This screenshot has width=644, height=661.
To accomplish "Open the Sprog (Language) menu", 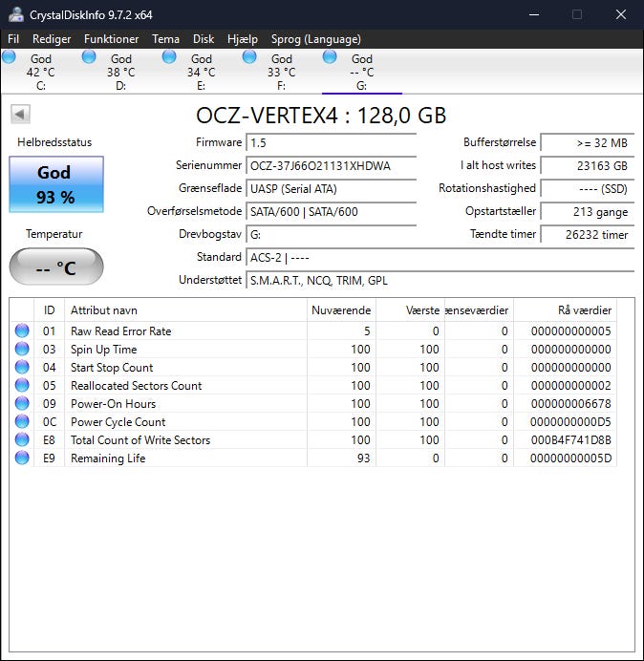I will click(x=316, y=39).
